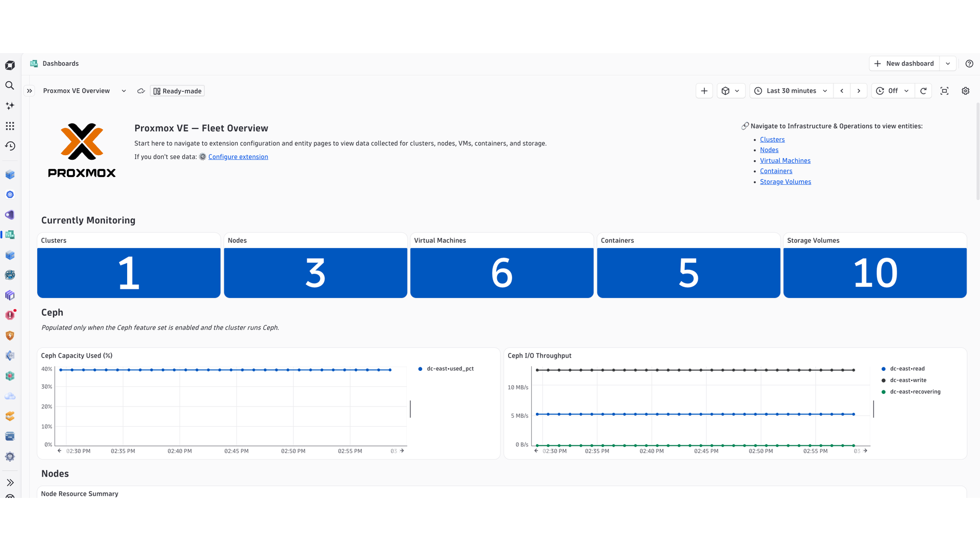Click the Node Resource Summary tile title
980x551 pixels.
coord(80,494)
